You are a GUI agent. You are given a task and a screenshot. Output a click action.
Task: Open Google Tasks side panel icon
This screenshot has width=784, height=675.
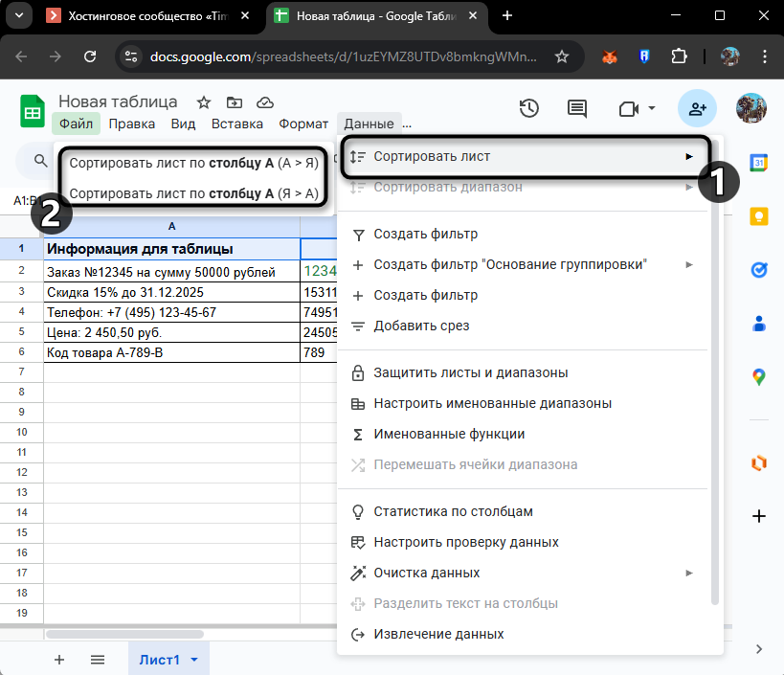759,269
